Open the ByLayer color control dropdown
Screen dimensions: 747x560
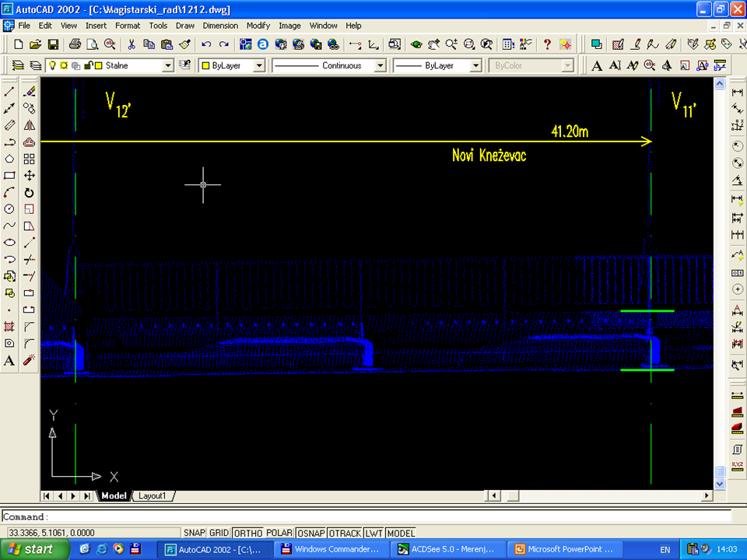click(x=259, y=66)
